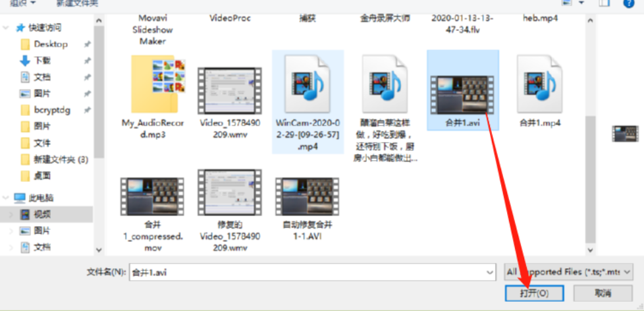Open the All Supported Files type dropdown
644x311 pixels.
point(568,272)
